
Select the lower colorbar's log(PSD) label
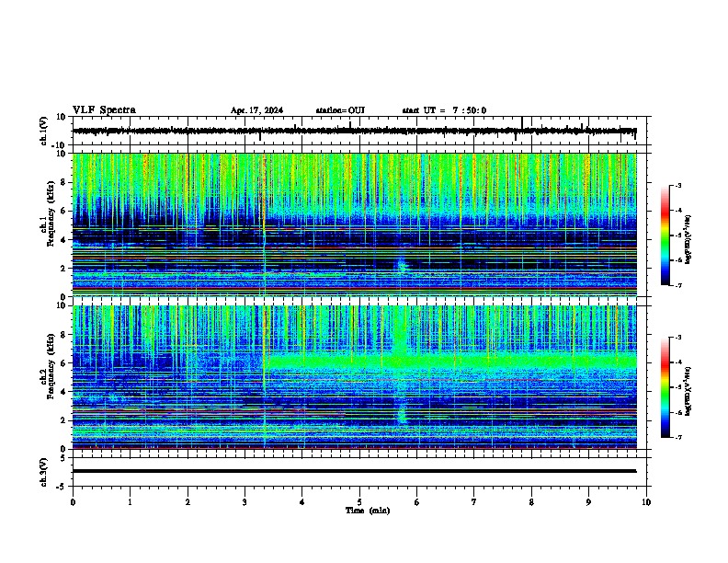(x=688, y=391)
